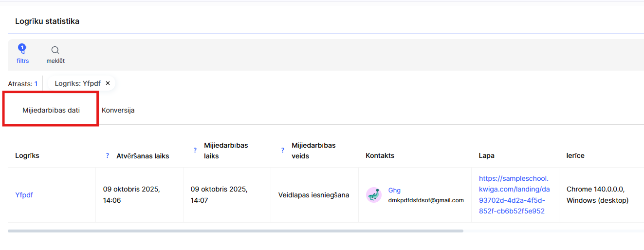Open the Yfpdf widget link
This screenshot has height=250, width=644.
[24, 195]
